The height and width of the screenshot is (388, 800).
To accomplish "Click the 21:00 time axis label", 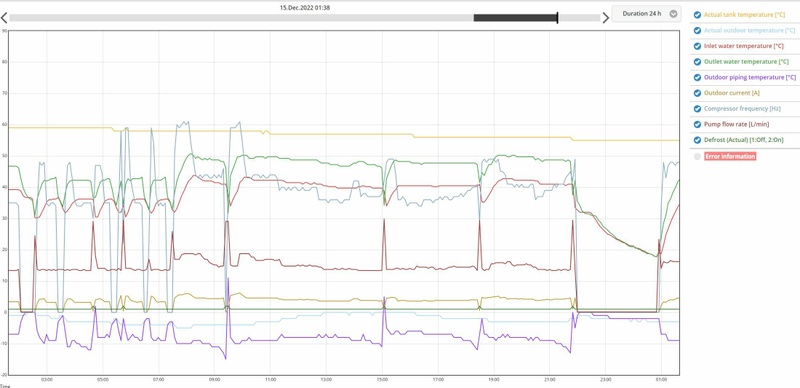I will (549, 380).
